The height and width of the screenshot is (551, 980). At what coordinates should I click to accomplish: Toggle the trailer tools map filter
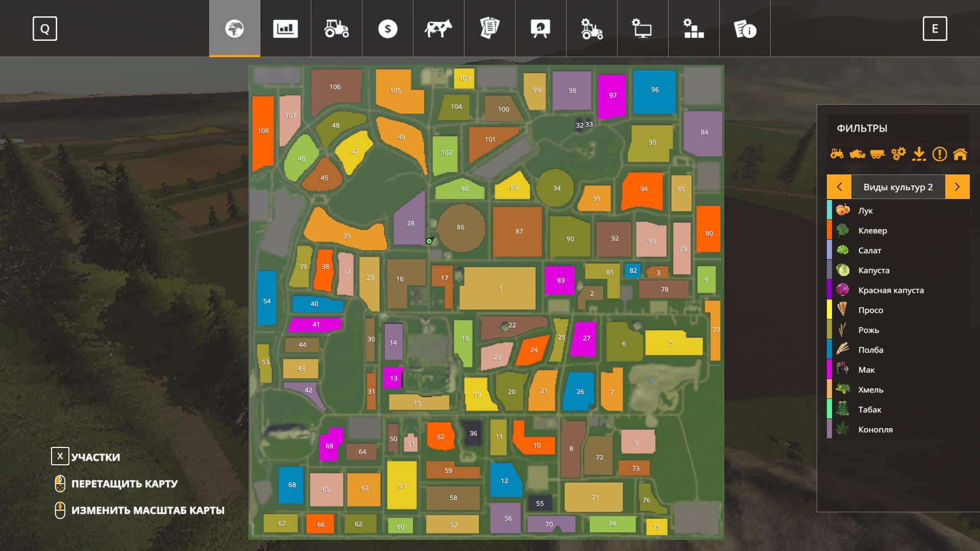(878, 154)
